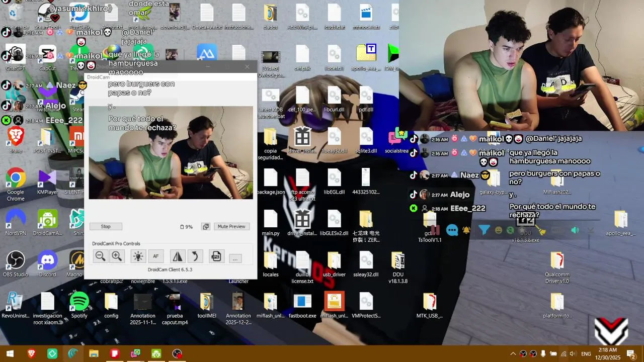This screenshot has width=644, height=362.
Task: Click the broom clear-chat overlay icon
Action: click(x=541, y=230)
